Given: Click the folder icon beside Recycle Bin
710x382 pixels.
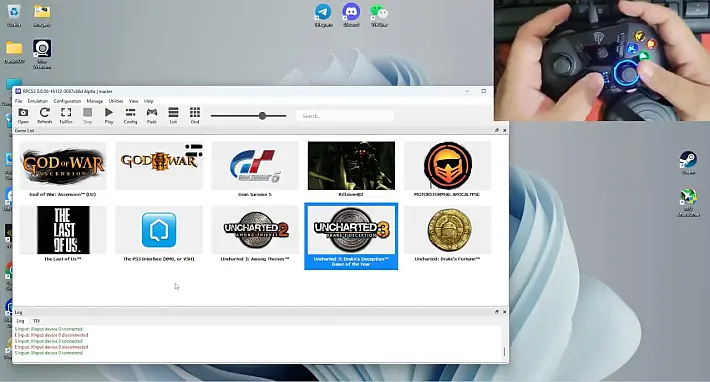Looking at the screenshot, I should click(x=42, y=15).
